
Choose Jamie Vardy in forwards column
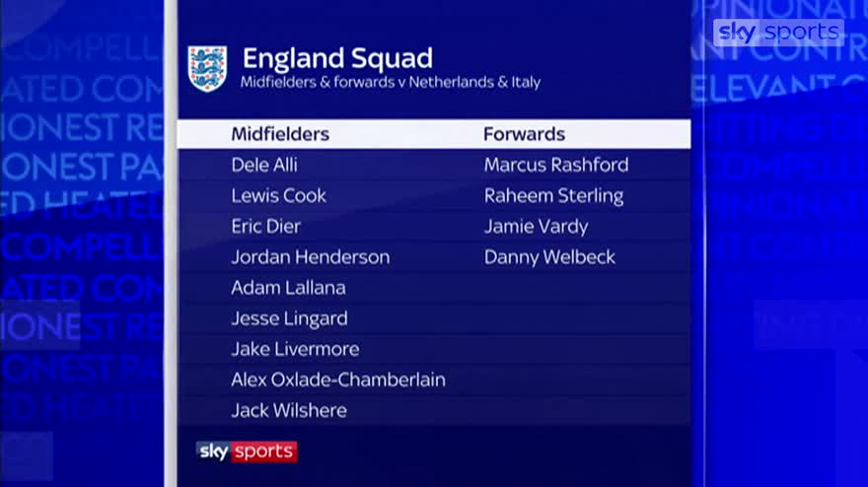click(536, 227)
